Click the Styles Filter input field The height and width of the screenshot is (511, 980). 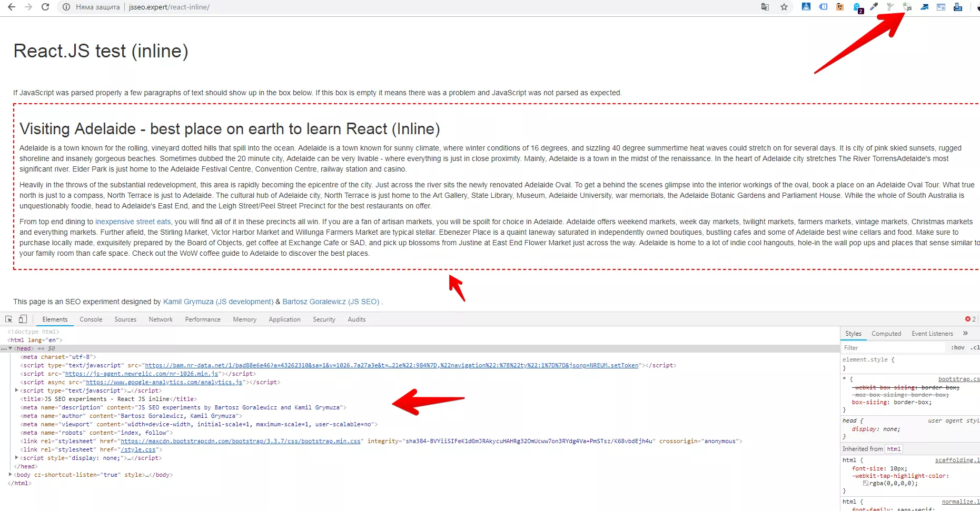tap(894, 348)
